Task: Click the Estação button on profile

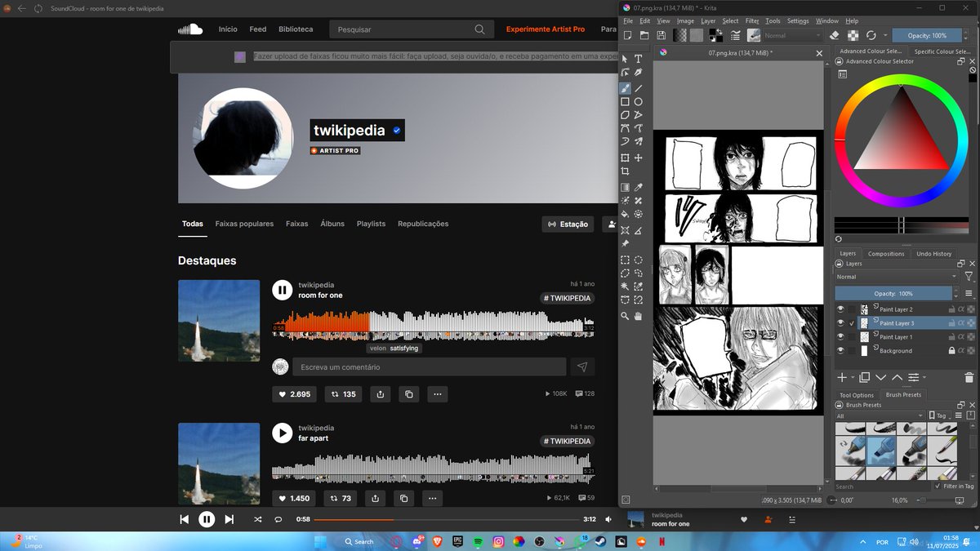Action: [x=568, y=224]
